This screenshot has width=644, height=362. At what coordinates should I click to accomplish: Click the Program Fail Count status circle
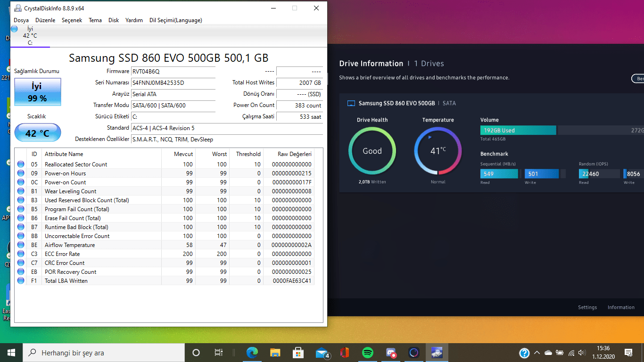(21, 209)
